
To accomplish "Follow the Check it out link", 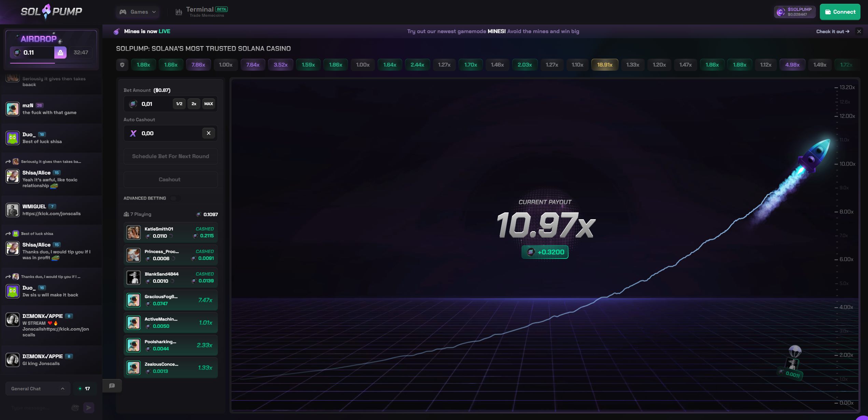I will [x=832, y=31].
